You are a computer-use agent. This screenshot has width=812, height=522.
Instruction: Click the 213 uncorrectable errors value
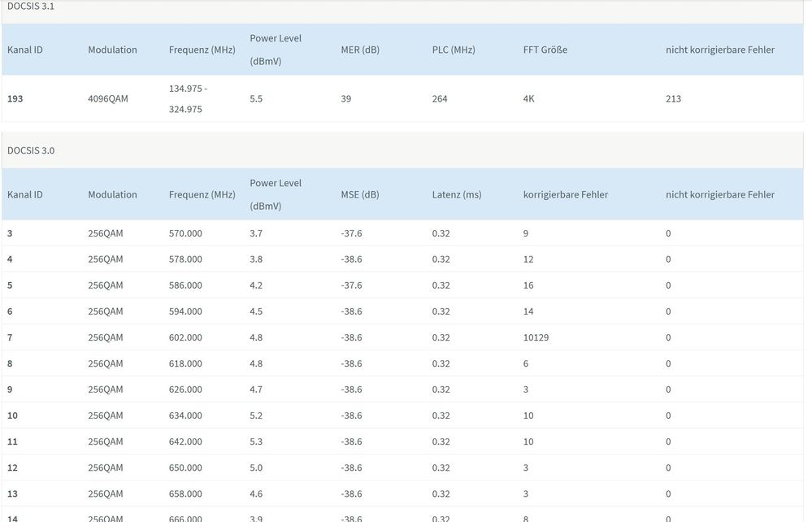(x=673, y=98)
